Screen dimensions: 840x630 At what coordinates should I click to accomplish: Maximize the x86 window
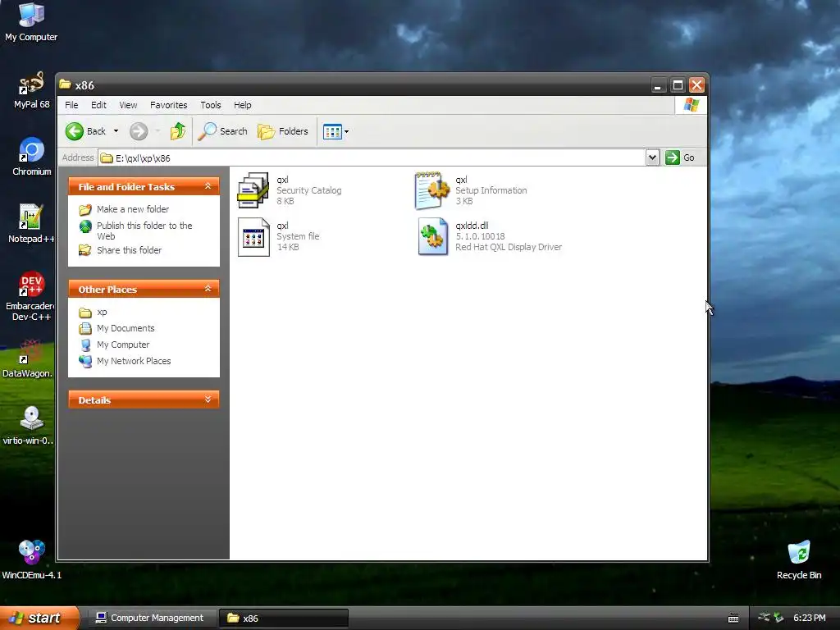click(678, 85)
